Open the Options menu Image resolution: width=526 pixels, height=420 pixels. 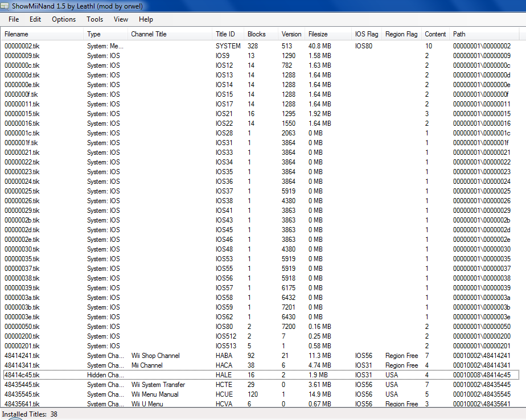click(64, 19)
